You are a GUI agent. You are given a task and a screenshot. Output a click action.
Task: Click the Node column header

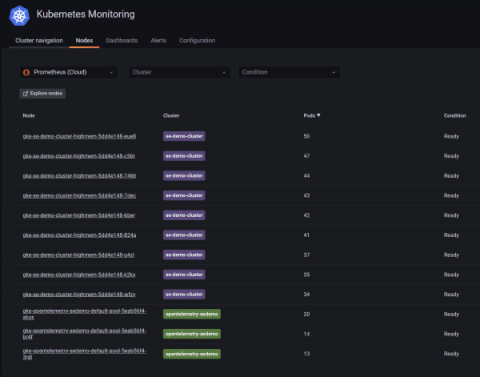pyautogui.click(x=29, y=116)
